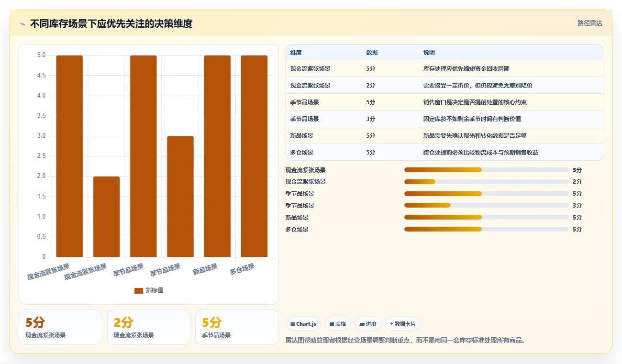Click the Chart.js chip
This screenshot has width=622, height=364.
tap(303, 324)
